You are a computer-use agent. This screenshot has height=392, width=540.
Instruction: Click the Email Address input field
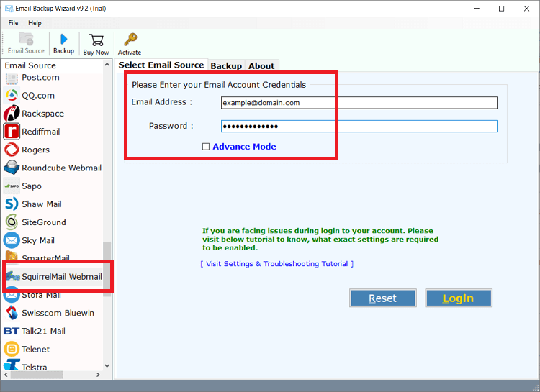(x=359, y=103)
